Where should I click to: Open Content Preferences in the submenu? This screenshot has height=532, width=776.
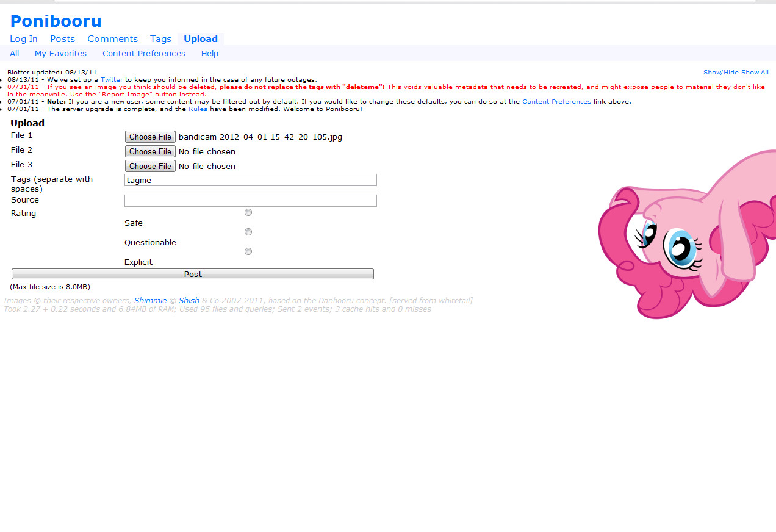click(x=144, y=54)
